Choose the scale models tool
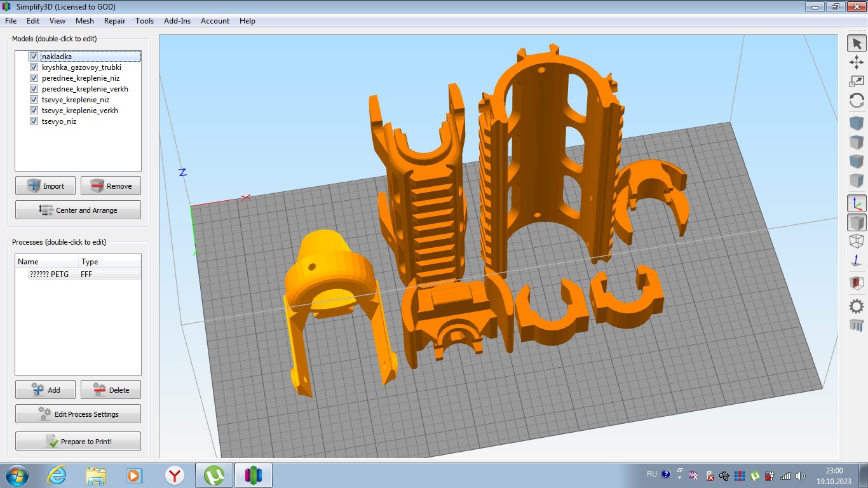Screen dimensions: 868x488 click(x=857, y=81)
